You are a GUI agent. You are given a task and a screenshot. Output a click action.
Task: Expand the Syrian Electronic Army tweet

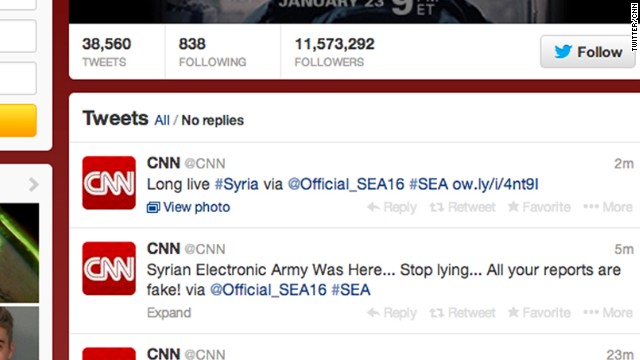tap(169, 313)
